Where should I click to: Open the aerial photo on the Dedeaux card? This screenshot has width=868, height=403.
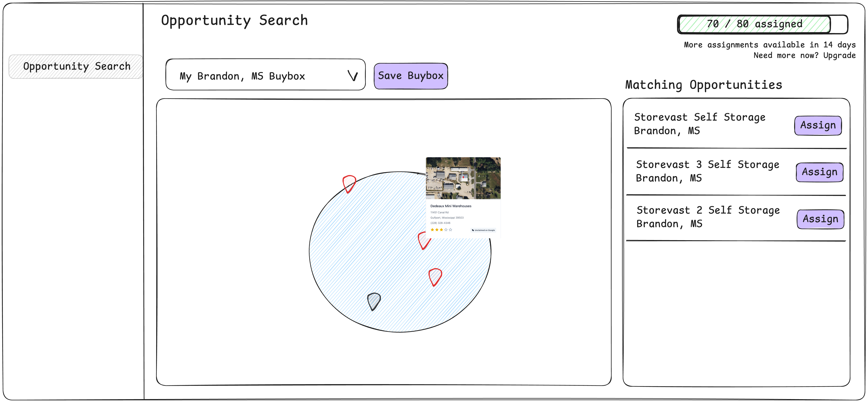tap(463, 178)
